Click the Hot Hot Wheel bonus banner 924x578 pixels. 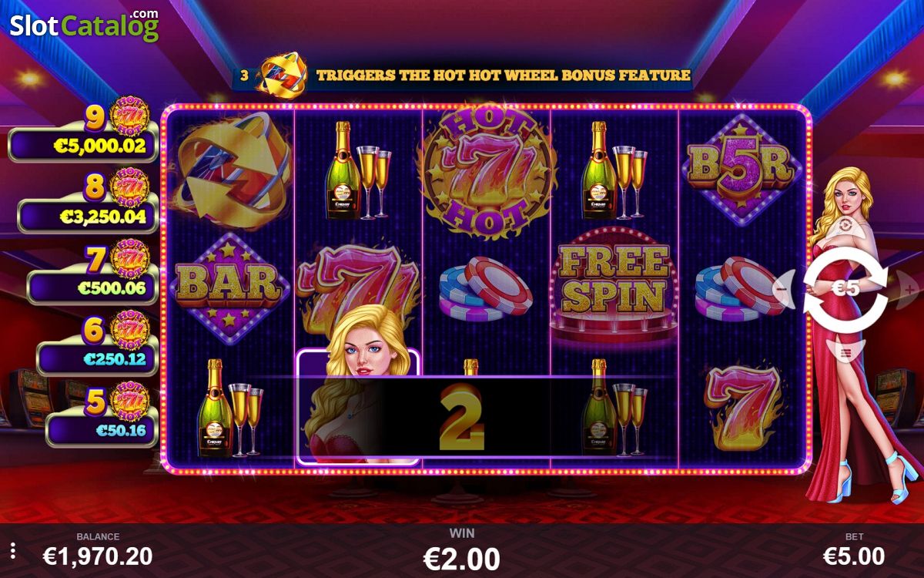pos(464,75)
